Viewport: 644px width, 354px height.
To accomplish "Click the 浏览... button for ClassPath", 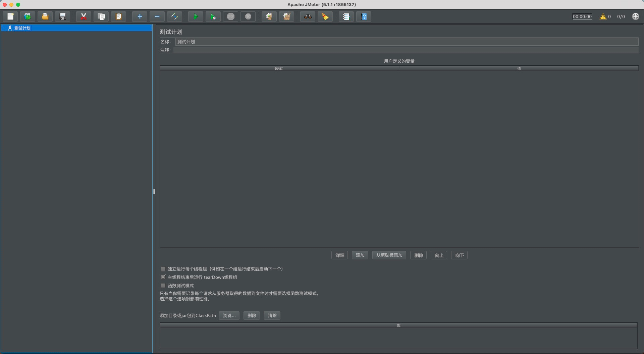I will click(x=229, y=315).
